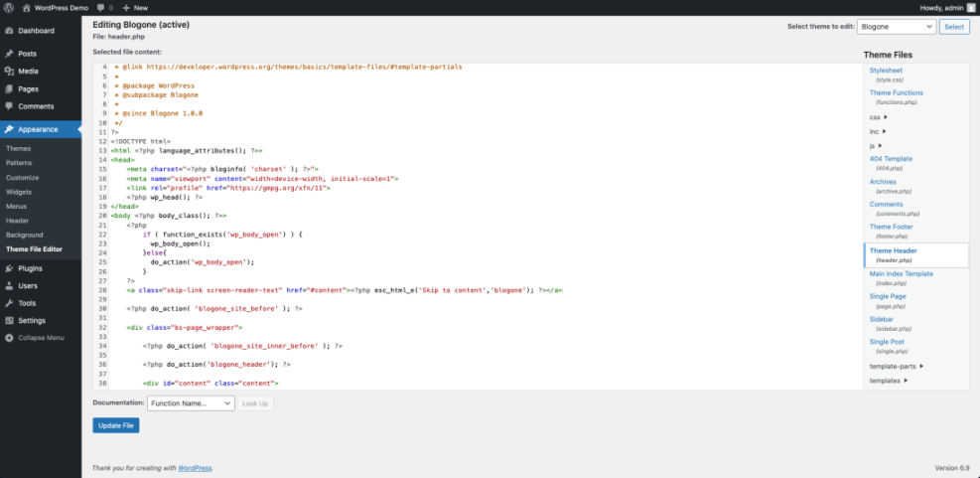
Task: Click the home icon beside WordPress Demo
Action: [27, 8]
